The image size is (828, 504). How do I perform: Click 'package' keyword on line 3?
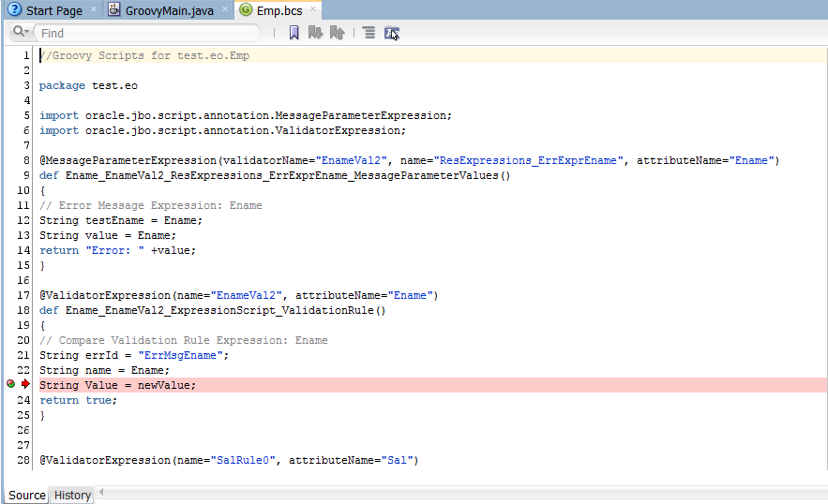pos(62,85)
